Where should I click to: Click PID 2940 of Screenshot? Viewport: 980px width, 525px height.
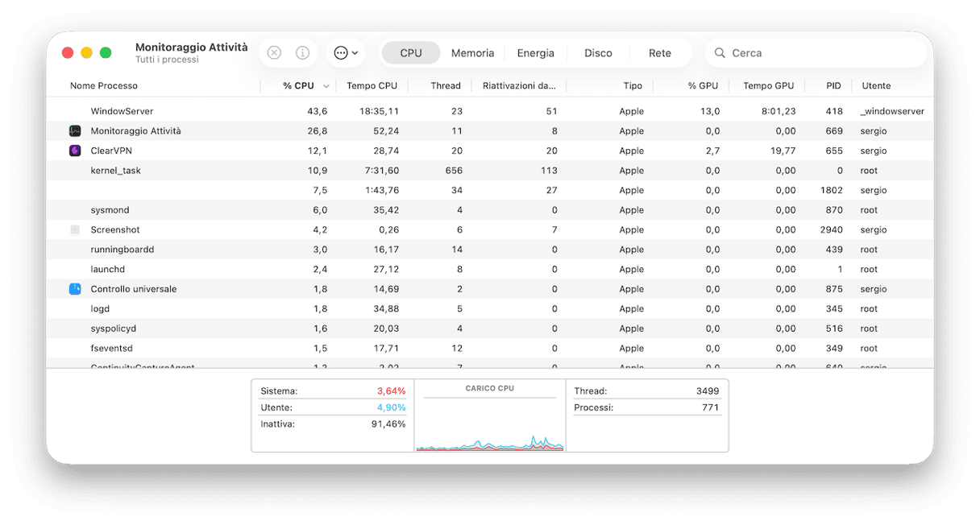[832, 229]
